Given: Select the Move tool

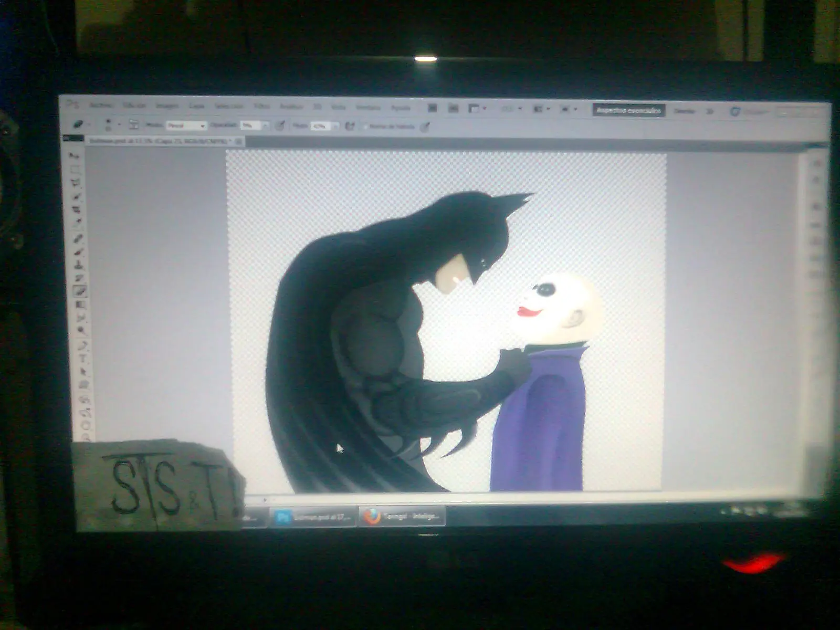Looking at the screenshot, I should 75,156.
